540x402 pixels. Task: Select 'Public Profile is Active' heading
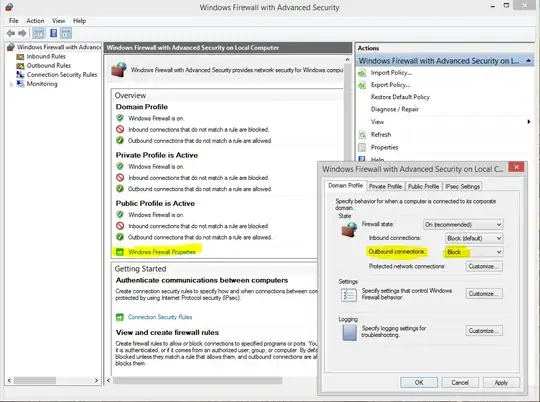[155, 204]
